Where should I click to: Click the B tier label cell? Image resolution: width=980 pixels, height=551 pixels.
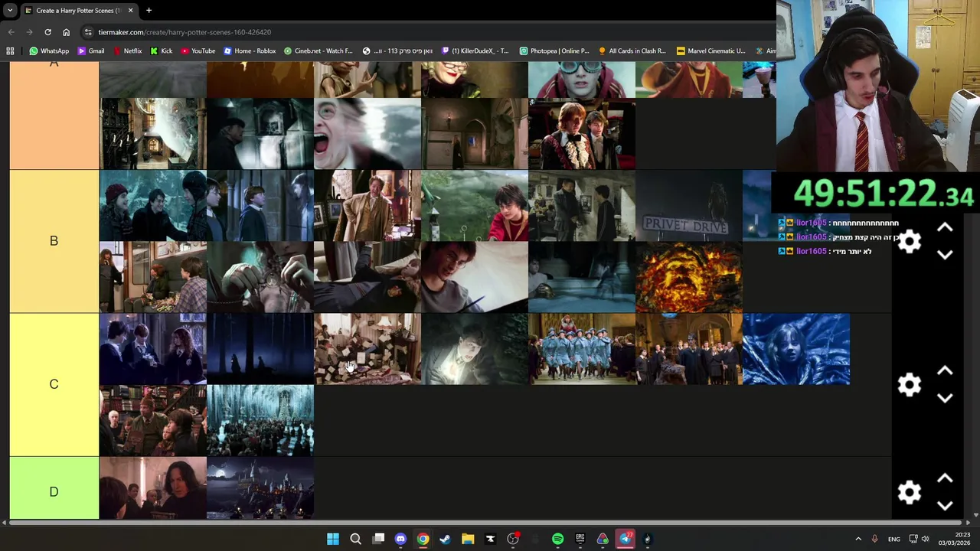(x=54, y=241)
